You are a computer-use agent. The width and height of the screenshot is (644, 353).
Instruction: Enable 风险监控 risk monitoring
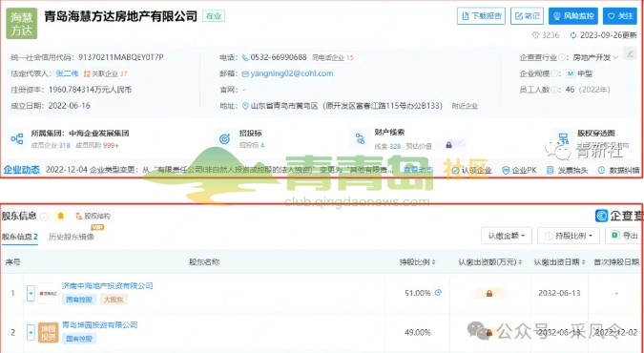(x=573, y=16)
